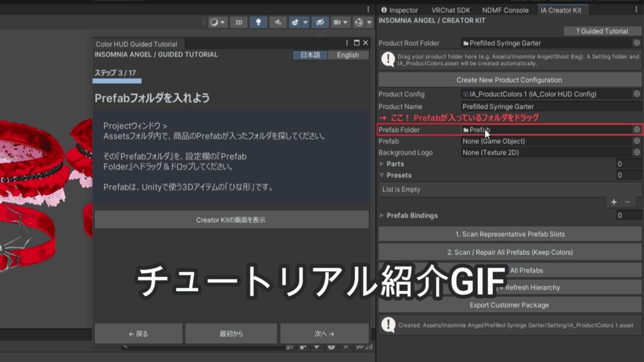Toggle scene lighting bulb icon

[x=258, y=22]
